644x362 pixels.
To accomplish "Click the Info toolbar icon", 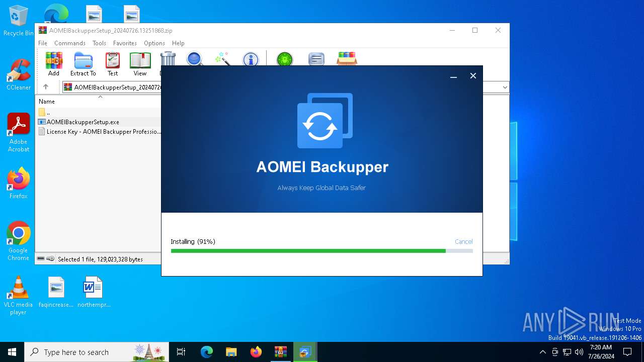I will tap(251, 59).
